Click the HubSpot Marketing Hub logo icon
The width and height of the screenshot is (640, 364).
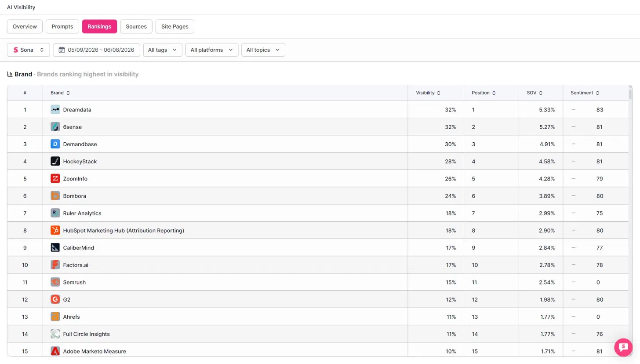click(x=55, y=231)
